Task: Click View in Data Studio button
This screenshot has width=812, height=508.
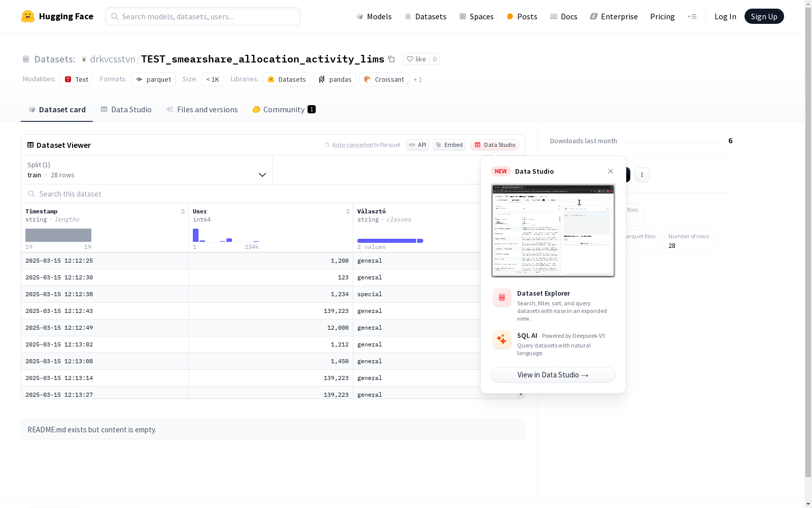Action: coord(553,375)
